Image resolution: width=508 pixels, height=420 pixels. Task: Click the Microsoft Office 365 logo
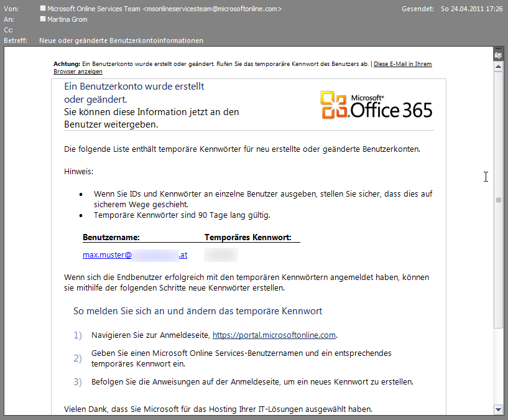coord(376,105)
